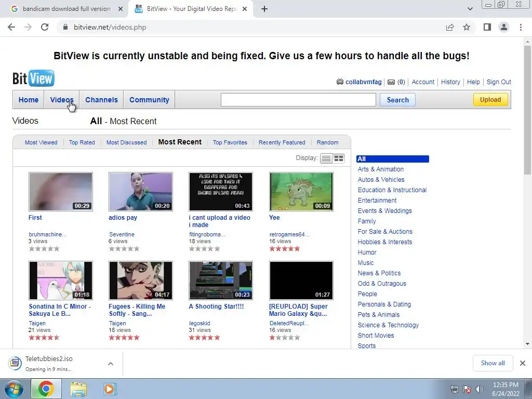Open Windows Explorer from taskbar
The height and width of the screenshot is (399, 532).
click(78, 389)
